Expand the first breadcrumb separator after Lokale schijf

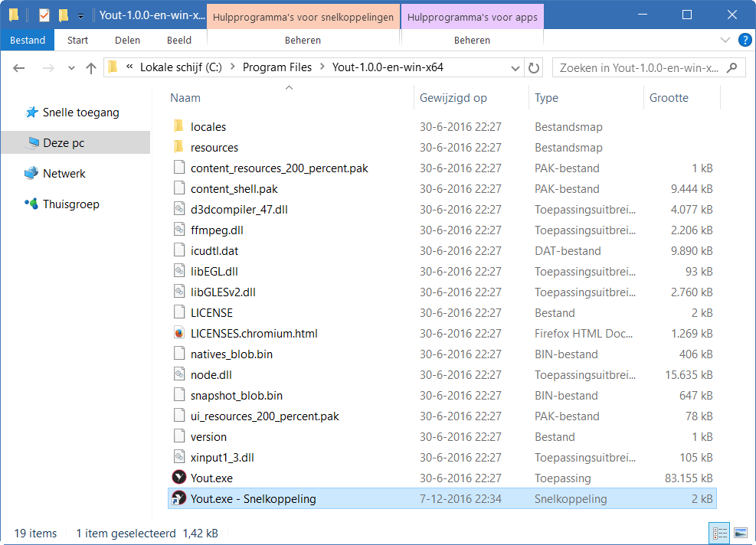(x=232, y=67)
